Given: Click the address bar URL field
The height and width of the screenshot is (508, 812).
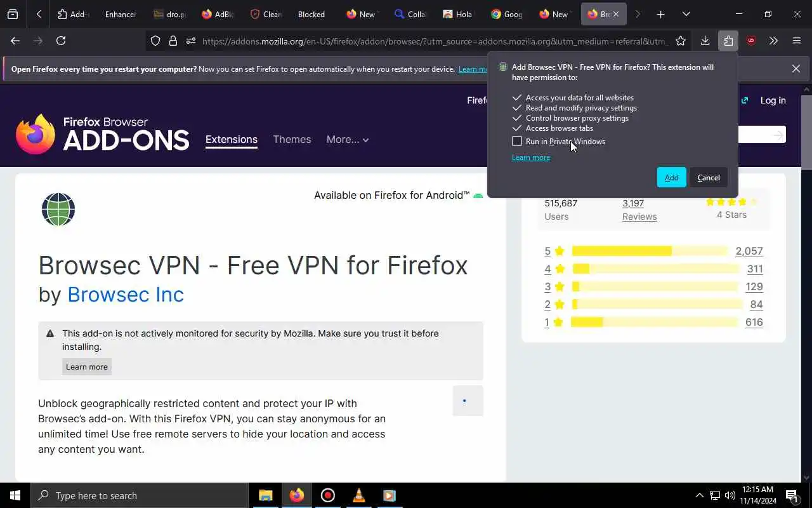Looking at the screenshot, I should coord(435,41).
